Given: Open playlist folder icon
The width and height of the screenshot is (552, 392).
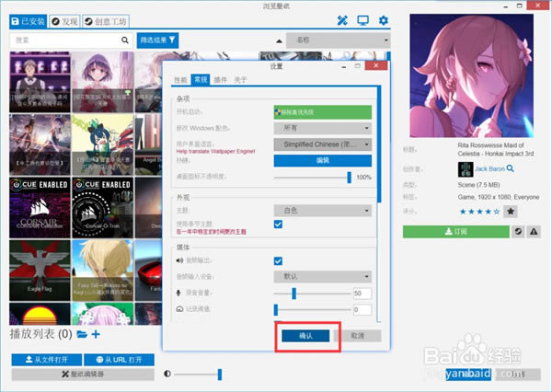Looking at the screenshot, I should pos(82,334).
